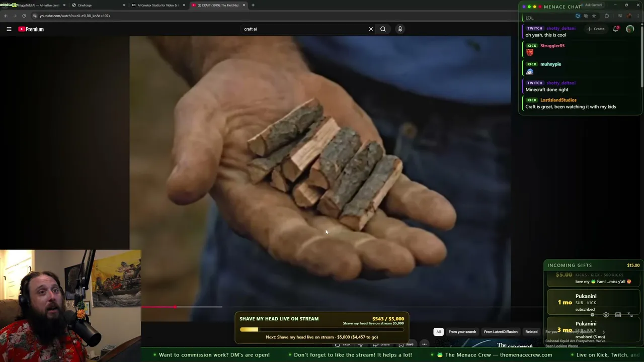Go forward using browser forward arrow
This screenshot has width=644, height=362.
pyautogui.click(x=15, y=16)
